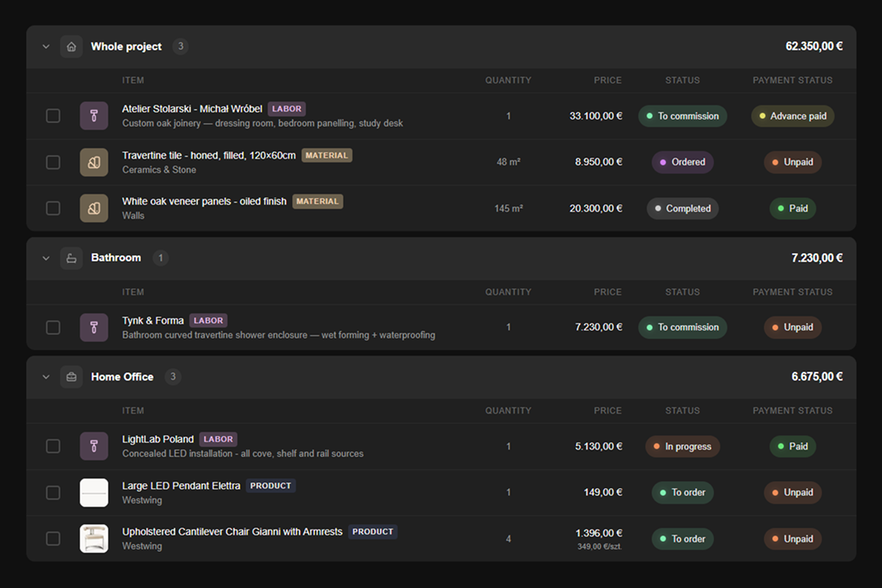Tick the checkbox for Tynk & Forma
Screen dimensions: 882x588
pyautogui.click(x=53, y=328)
